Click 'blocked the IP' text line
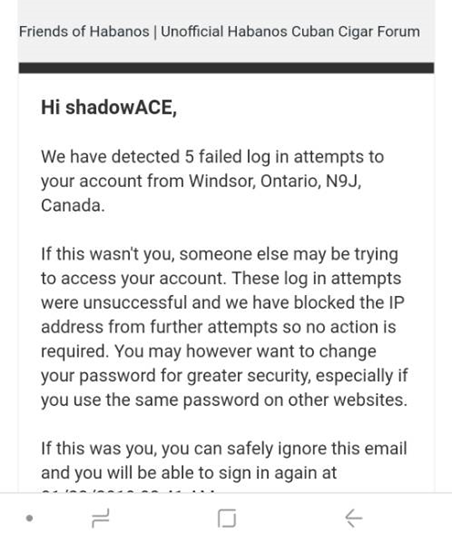The image size is (452, 545). [349, 302]
